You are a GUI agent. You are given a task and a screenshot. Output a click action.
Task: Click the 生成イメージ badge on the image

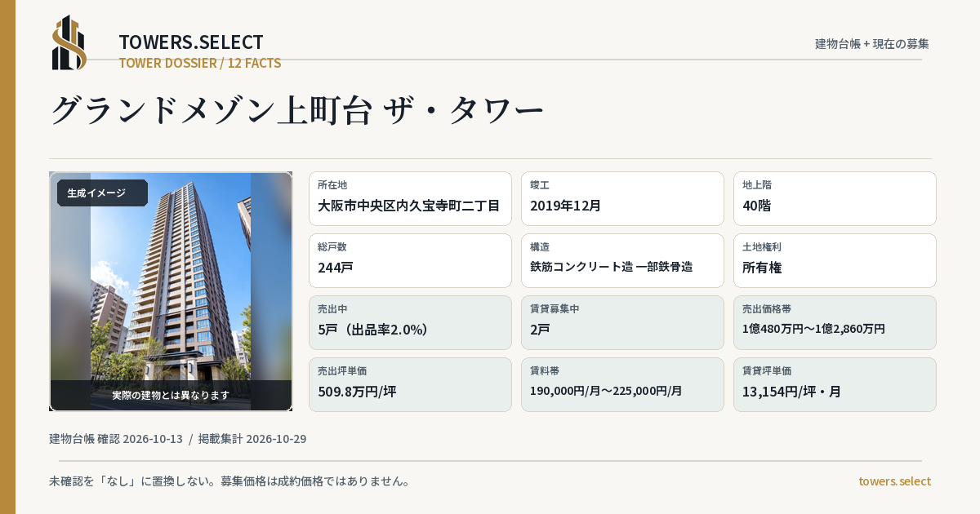pos(102,193)
